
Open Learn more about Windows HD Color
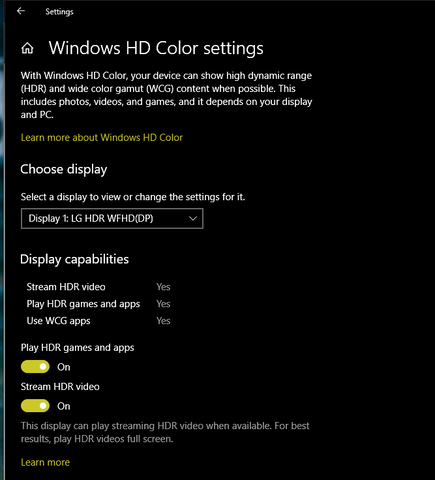102,138
